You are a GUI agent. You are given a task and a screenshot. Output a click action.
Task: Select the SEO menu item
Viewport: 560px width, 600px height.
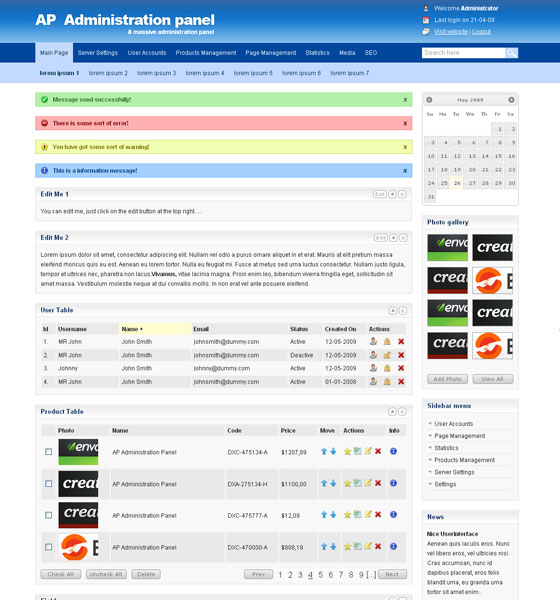pos(371,53)
